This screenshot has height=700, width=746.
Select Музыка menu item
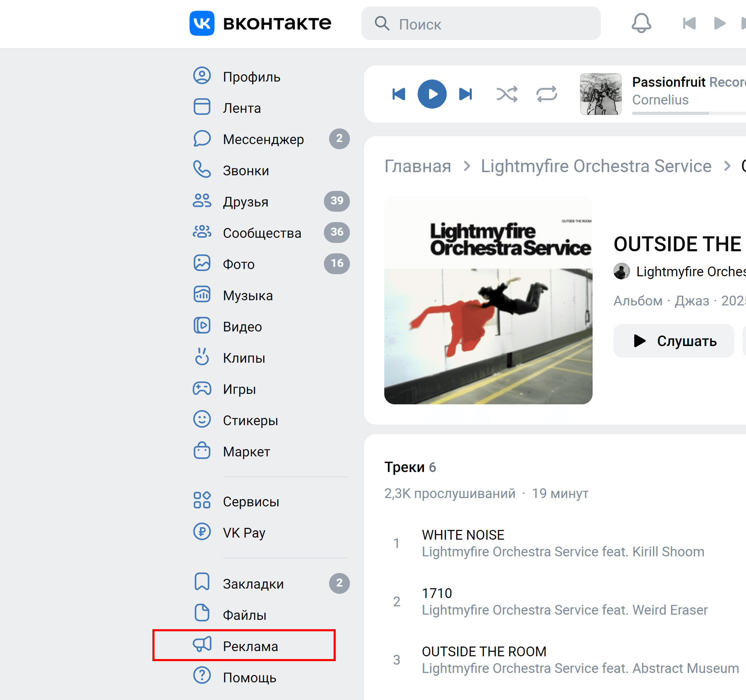[248, 296]
